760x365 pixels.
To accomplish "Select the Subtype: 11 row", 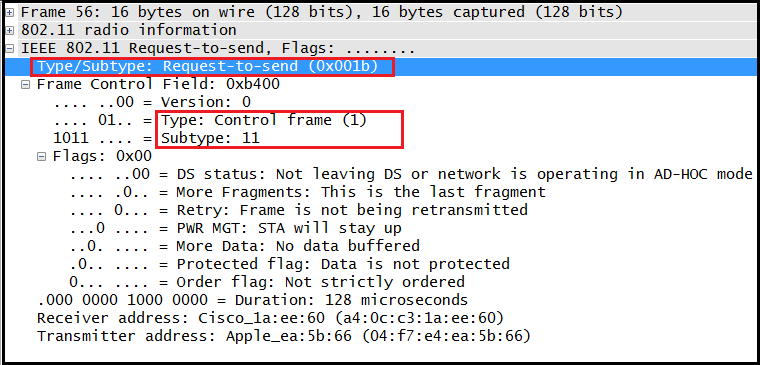I will coord(157,139).
